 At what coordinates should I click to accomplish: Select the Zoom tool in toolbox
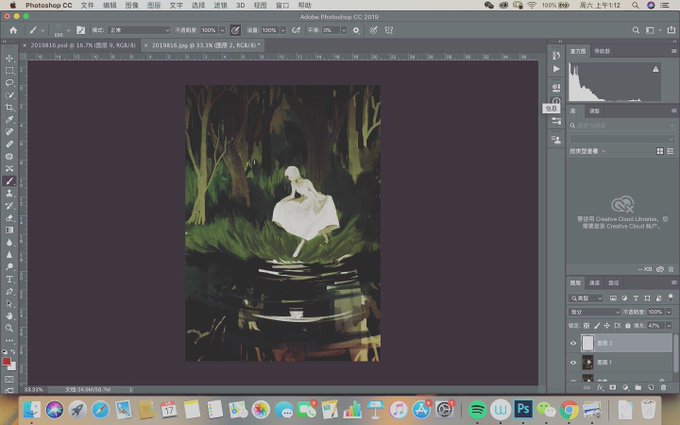(x=9, y=328)
